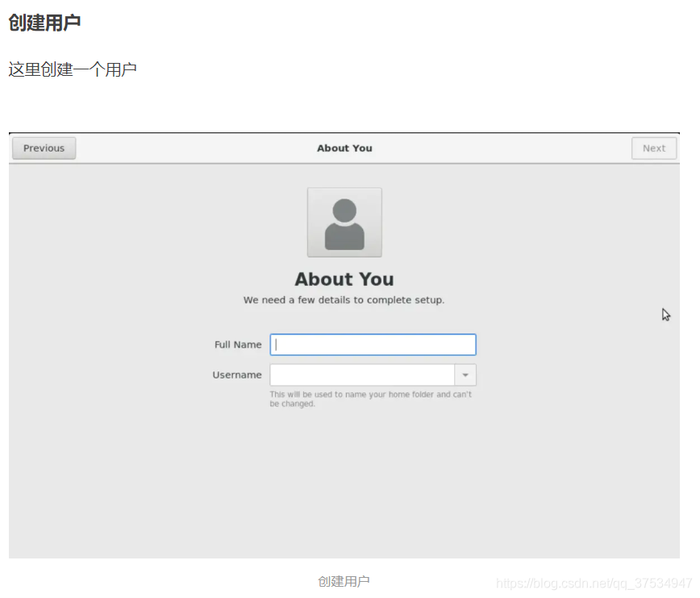Click the 'Full Name' label
The width and height of the screenshot is (700, 598).
238,345
